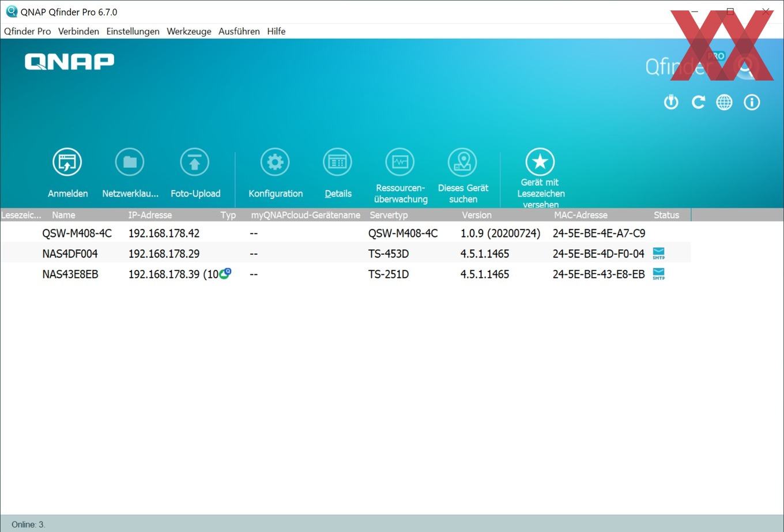Click the Foto-Upload icon

coord(194,162)
